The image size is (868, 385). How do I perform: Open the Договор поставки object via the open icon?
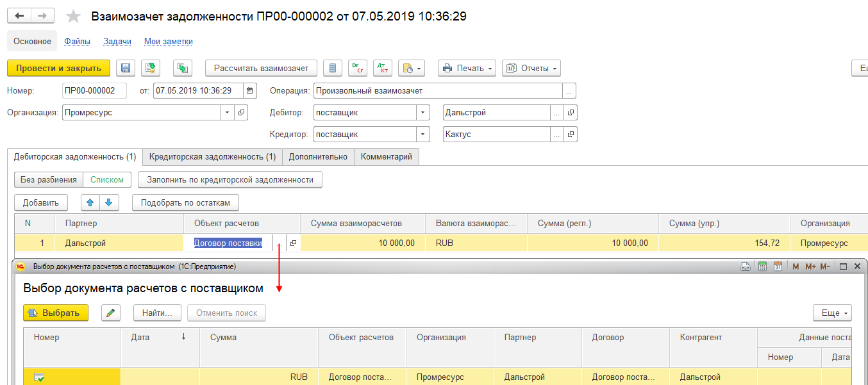point(293,243)
